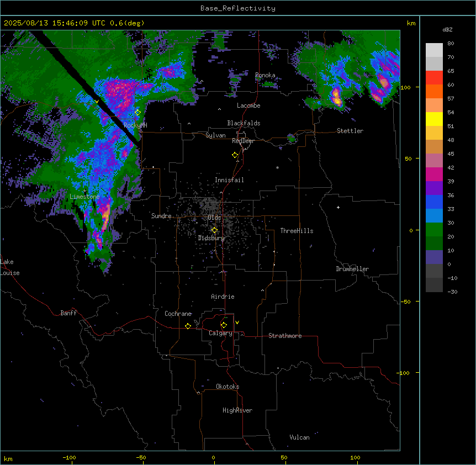Choose the slate purple 0-10 dBZ swatch
This screenshot has height=465, width=476.
pyautogui.click(x=434, y=257)
